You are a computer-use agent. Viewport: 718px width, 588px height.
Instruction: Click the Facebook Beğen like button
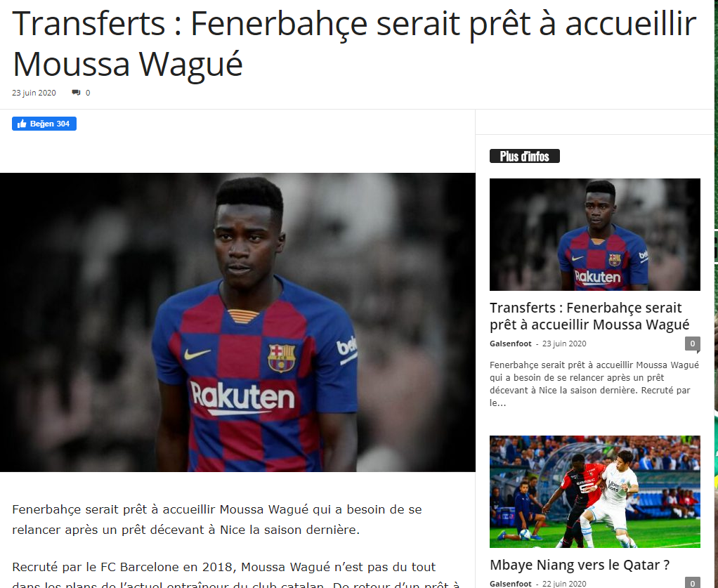[44, 124]
